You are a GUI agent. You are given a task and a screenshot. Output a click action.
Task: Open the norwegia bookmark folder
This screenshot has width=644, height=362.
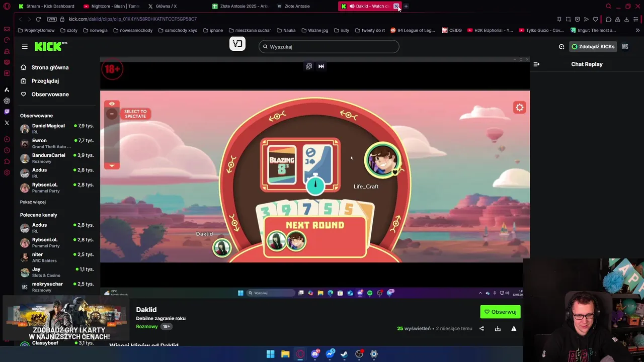[95, 30]
